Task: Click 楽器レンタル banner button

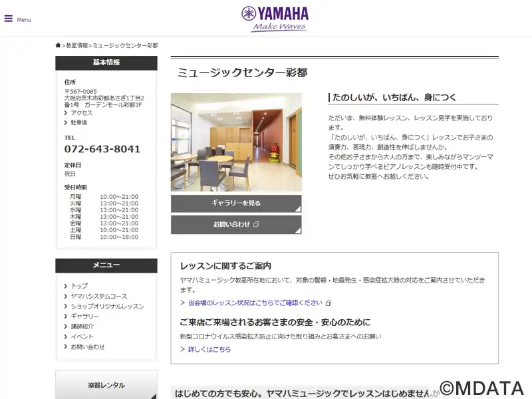Action: 106,385
